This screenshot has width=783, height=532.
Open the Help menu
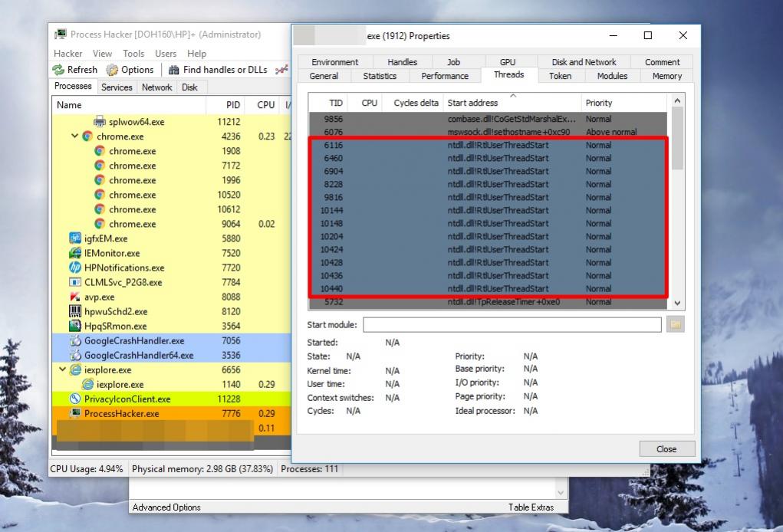pos(197,54)
